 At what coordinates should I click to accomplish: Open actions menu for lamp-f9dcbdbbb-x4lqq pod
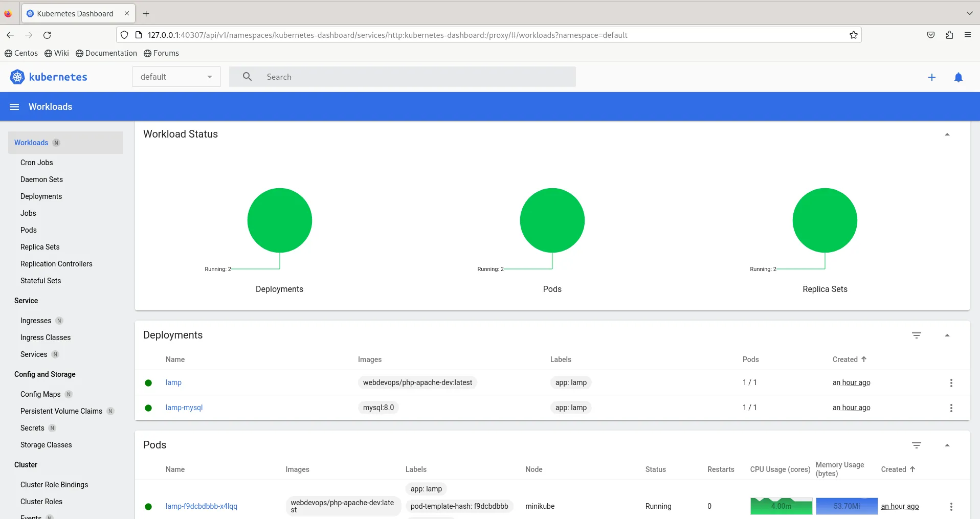pos(951,507)
